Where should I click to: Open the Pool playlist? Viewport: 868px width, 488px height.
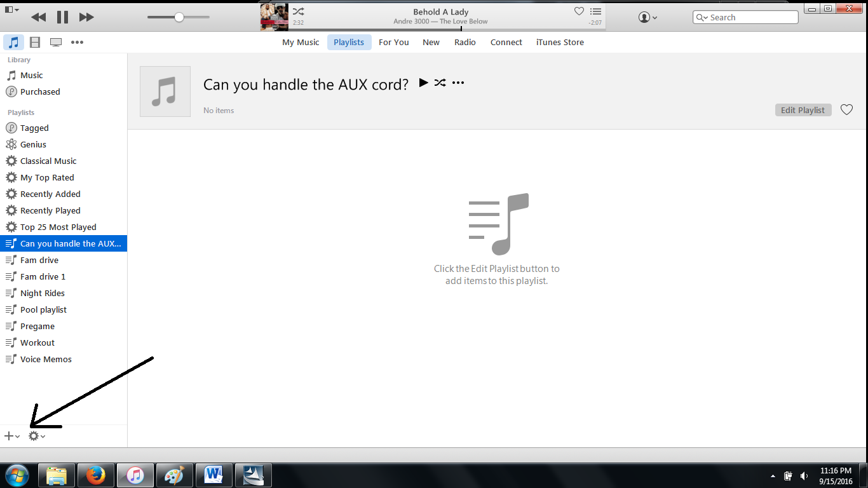coord(64,309)
